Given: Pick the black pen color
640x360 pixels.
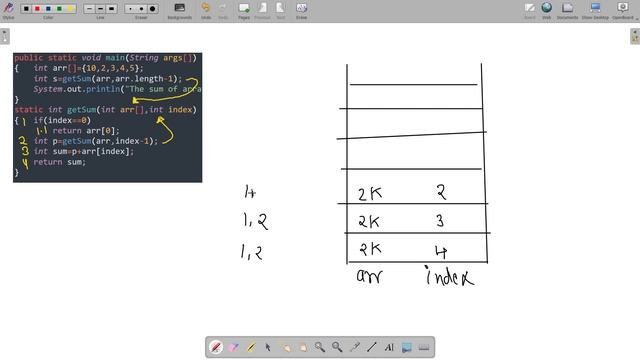Looking at the screenshot, I should [26, 9].
